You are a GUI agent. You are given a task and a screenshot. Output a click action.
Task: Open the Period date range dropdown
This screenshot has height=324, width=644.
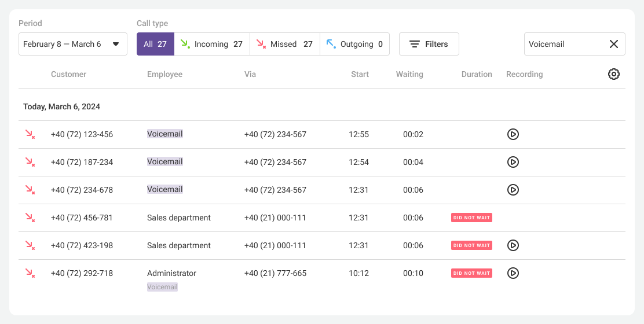[x=73, y=44]
